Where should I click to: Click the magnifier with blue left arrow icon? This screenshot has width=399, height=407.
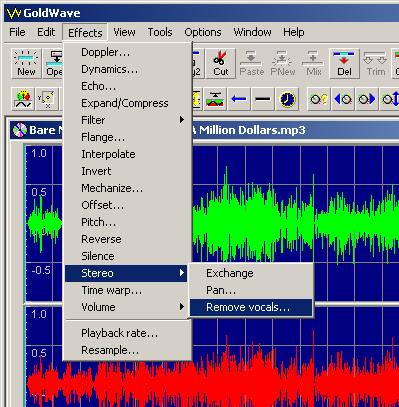[343, 99]
